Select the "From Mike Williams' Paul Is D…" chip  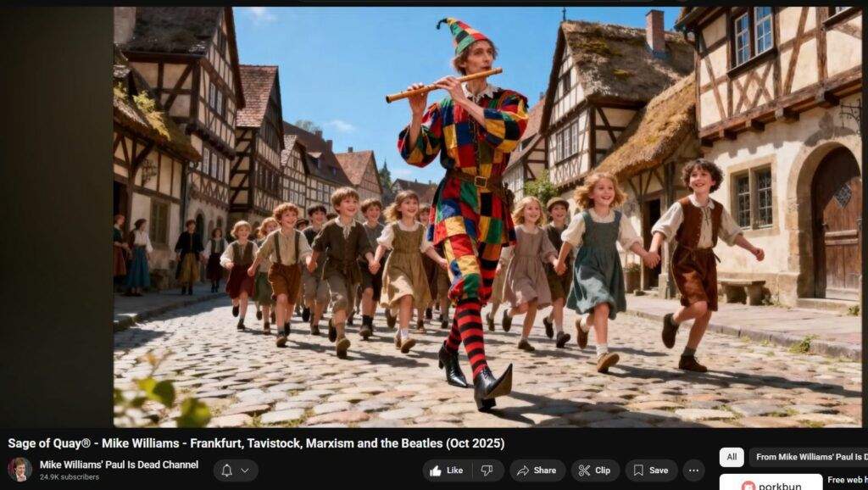[x=809, y=457]
